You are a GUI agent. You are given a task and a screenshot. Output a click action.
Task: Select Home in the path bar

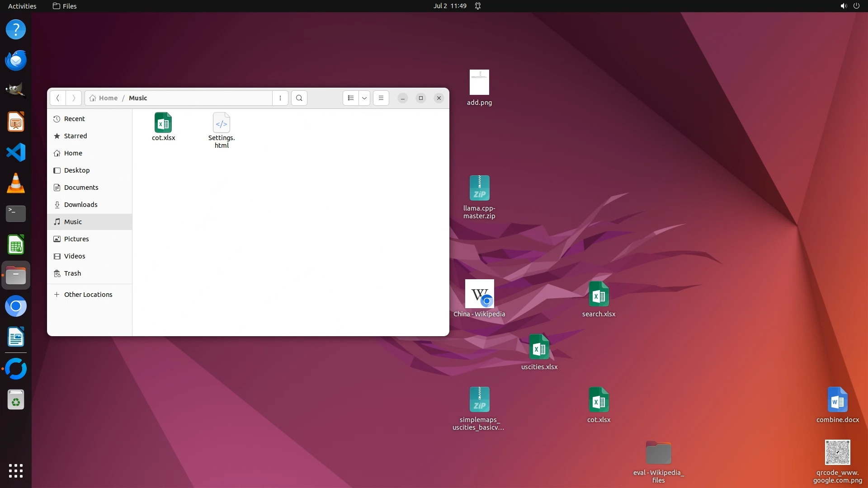(x=104, y=98)
